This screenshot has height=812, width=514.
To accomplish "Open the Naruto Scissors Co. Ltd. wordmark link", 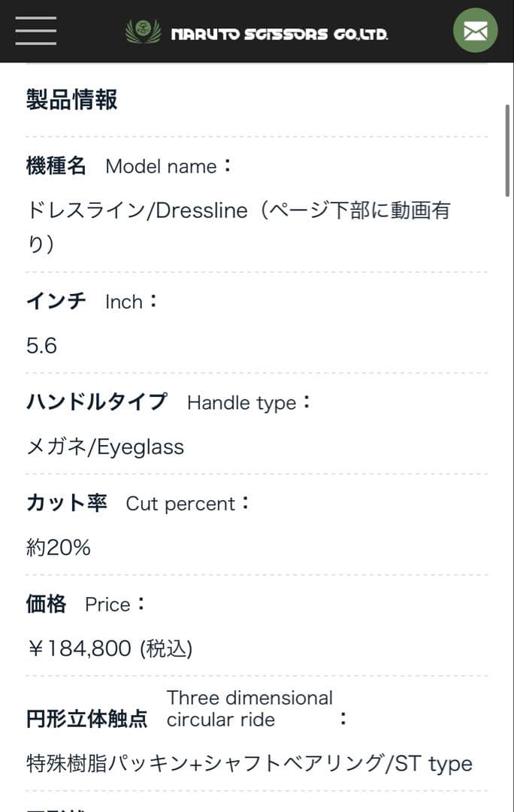I will [x=280, y=34].
